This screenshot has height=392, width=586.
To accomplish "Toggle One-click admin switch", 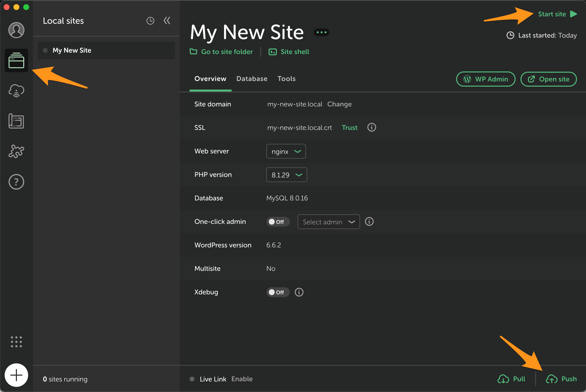I will click(278, 222).
